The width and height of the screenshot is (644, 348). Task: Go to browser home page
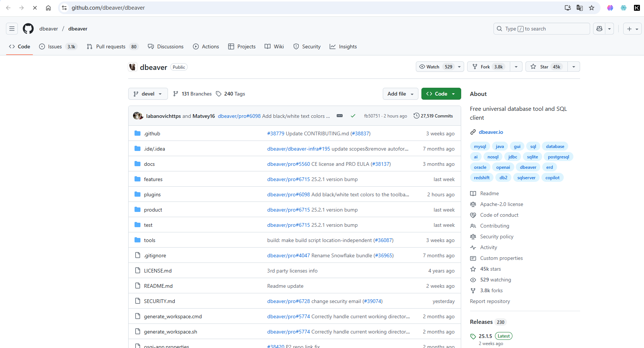[48, 8]
